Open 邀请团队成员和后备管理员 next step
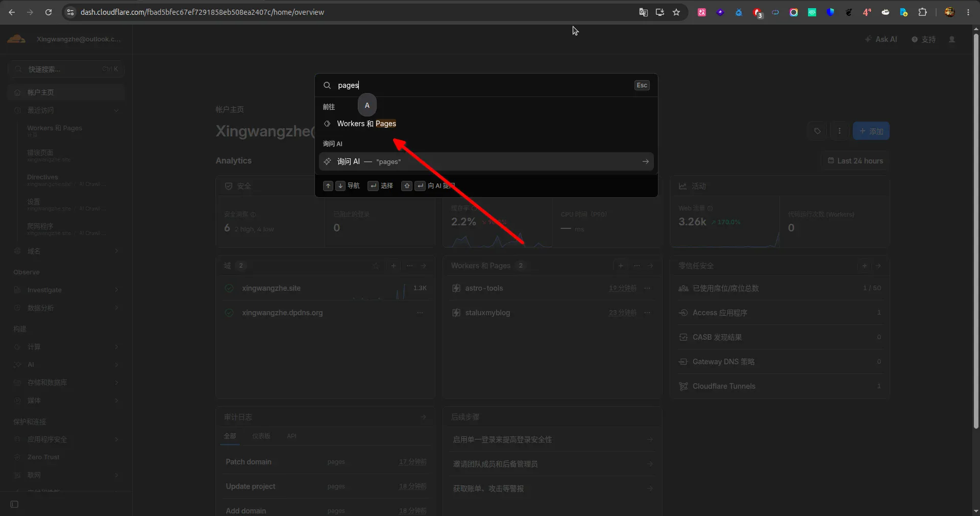Viewport: 980px width, 516px height. coord(552,464)
